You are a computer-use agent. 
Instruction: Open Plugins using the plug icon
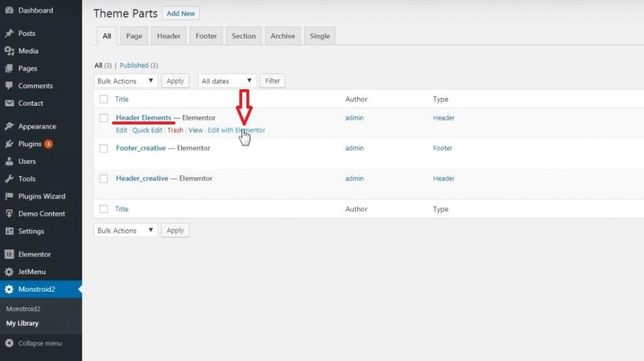point(9,144)
